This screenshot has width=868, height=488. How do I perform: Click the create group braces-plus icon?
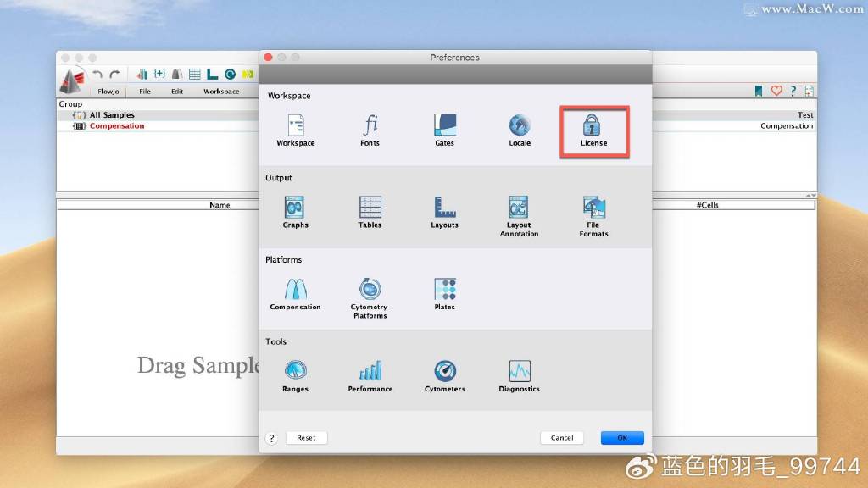[159, 74]
